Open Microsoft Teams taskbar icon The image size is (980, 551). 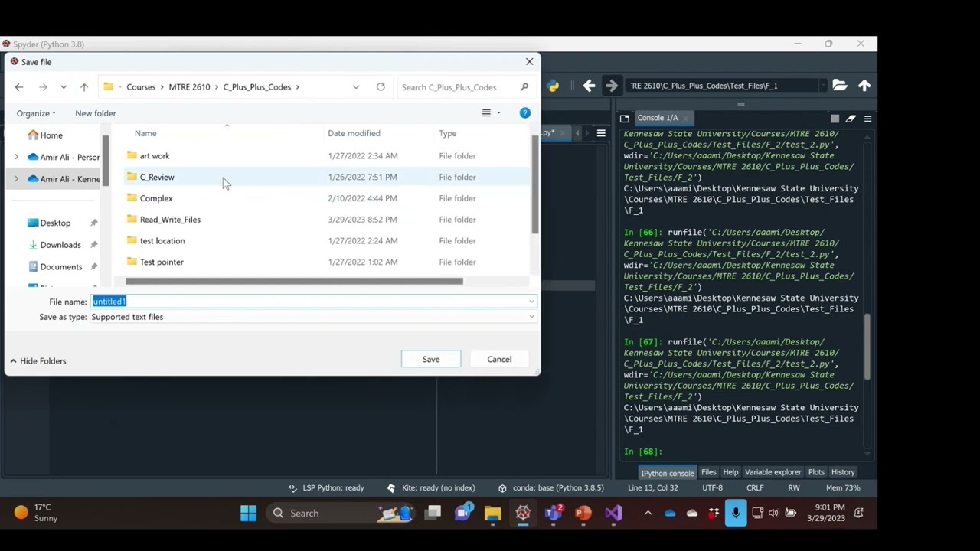point(553,514)
